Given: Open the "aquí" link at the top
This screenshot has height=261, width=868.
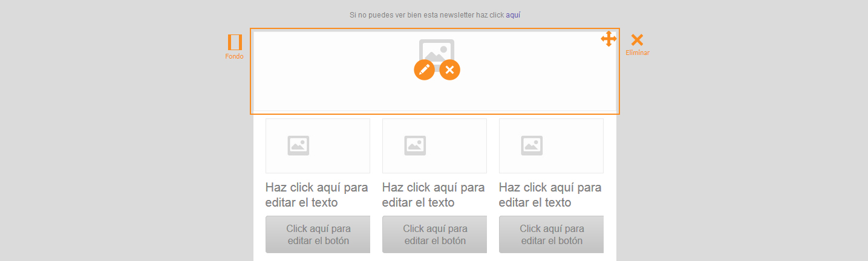Looking at the screenshot, I should click(x=513, y=15).
